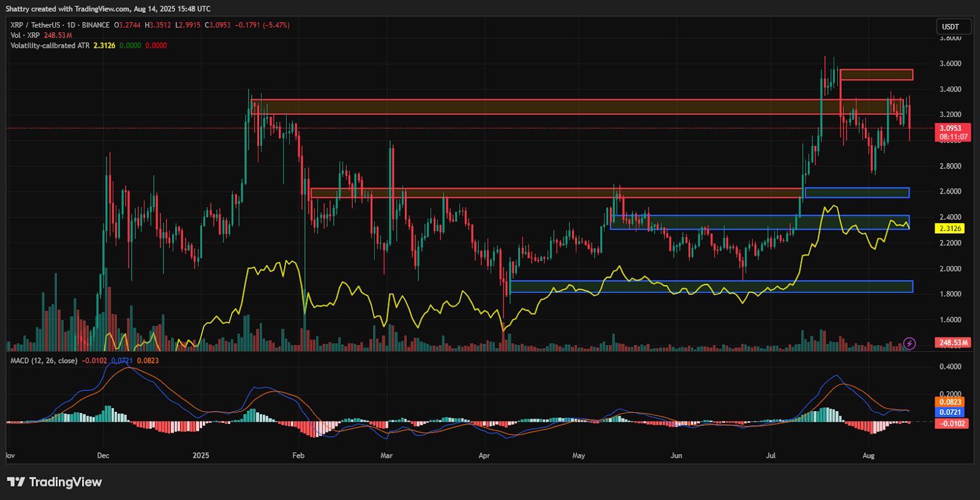Click the high value H3.3512

coord(158,25)
